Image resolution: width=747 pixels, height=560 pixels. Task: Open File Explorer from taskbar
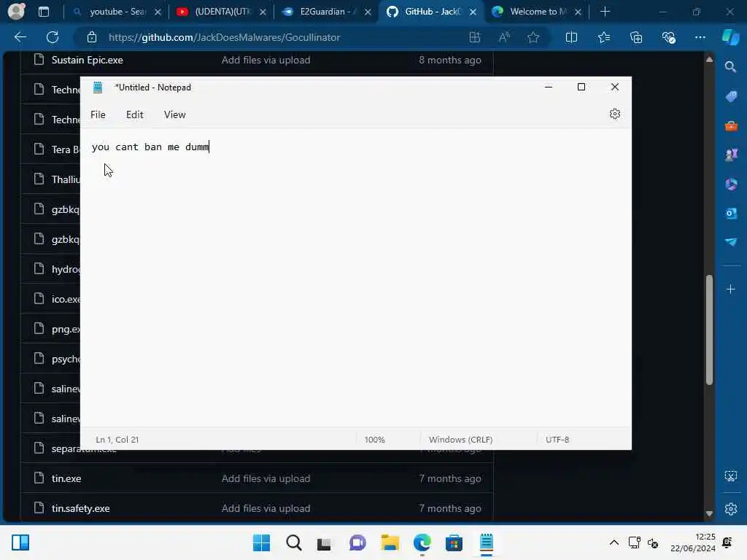point(390,542)
